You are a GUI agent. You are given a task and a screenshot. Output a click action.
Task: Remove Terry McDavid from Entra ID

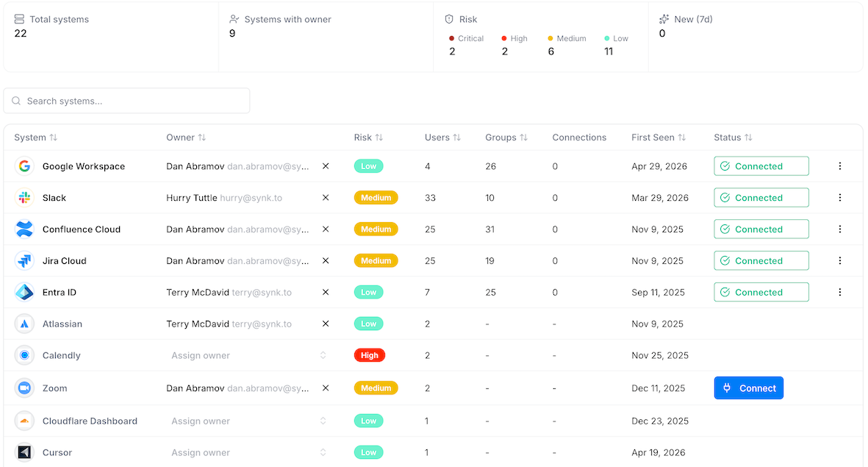(x=326, y=293)
